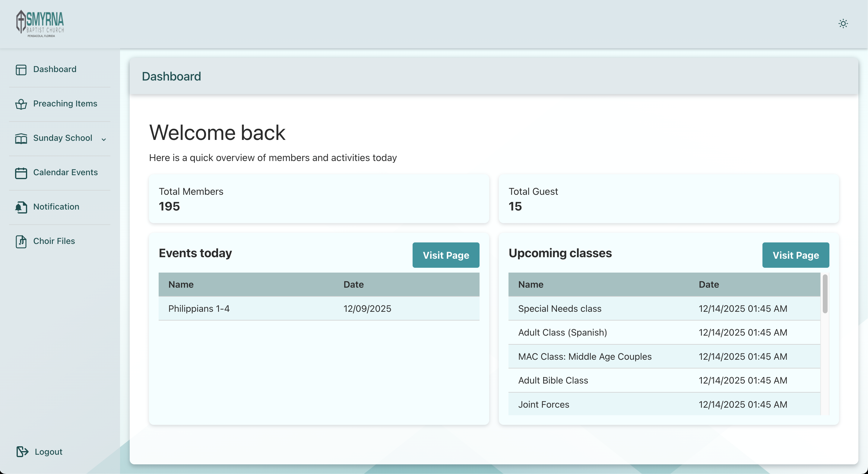Click the Welcome back heading
The width and height of the screenshot is (868, 474).
point(217,132)
